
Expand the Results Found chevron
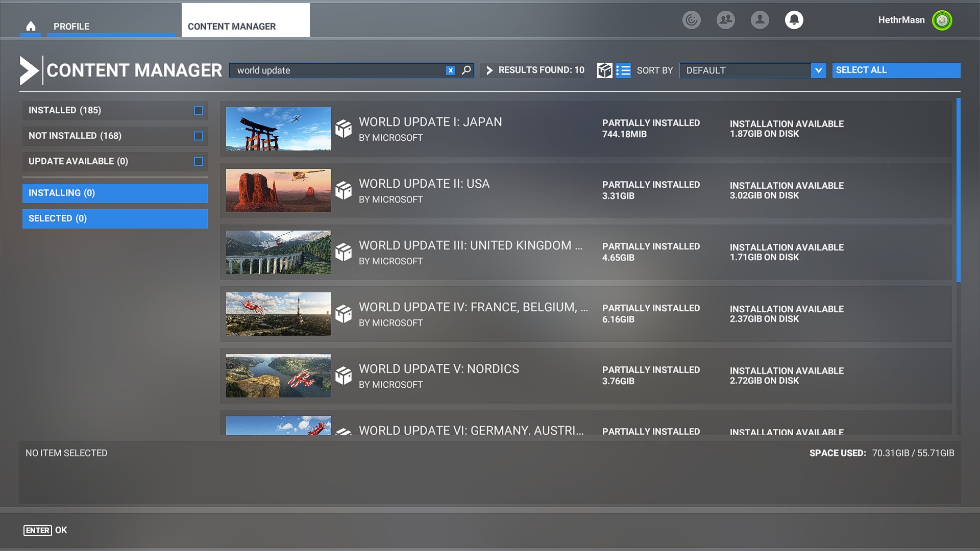(489, 70)
